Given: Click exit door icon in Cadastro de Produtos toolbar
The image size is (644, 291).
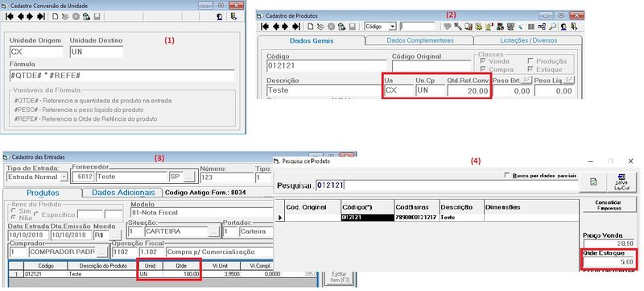Looking at the screenshot, I should [574, 27].
